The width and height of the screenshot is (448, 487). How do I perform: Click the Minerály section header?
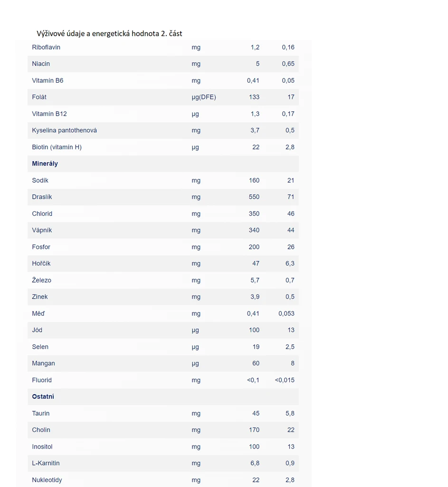point(45,164)
